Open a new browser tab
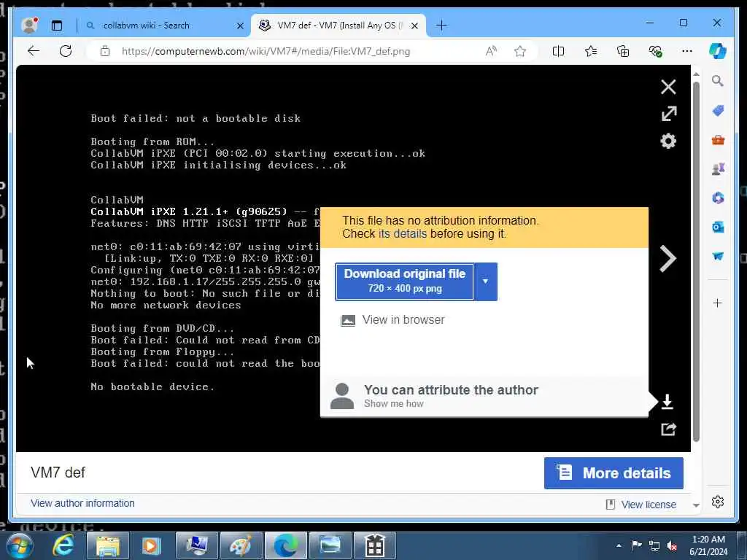This screenshot has height=560, width=747. pyautogui.click(x=441, y=26)
